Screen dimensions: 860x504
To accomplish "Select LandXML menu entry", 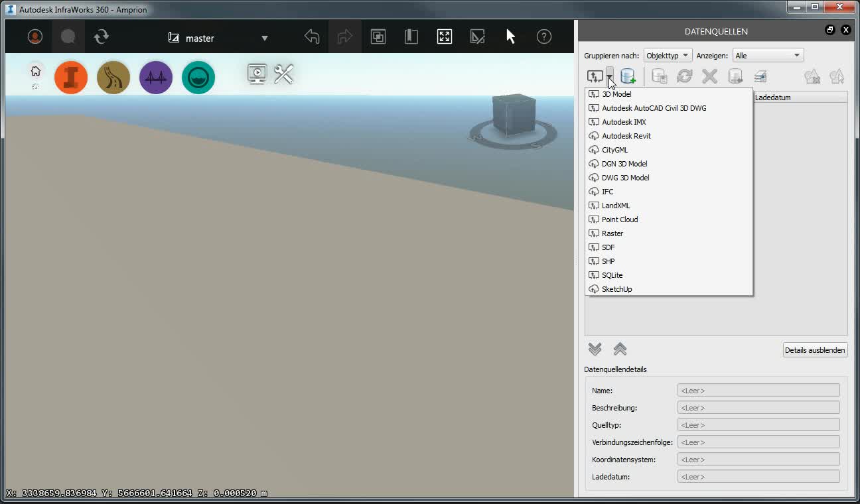I will [x=669, y=206].
